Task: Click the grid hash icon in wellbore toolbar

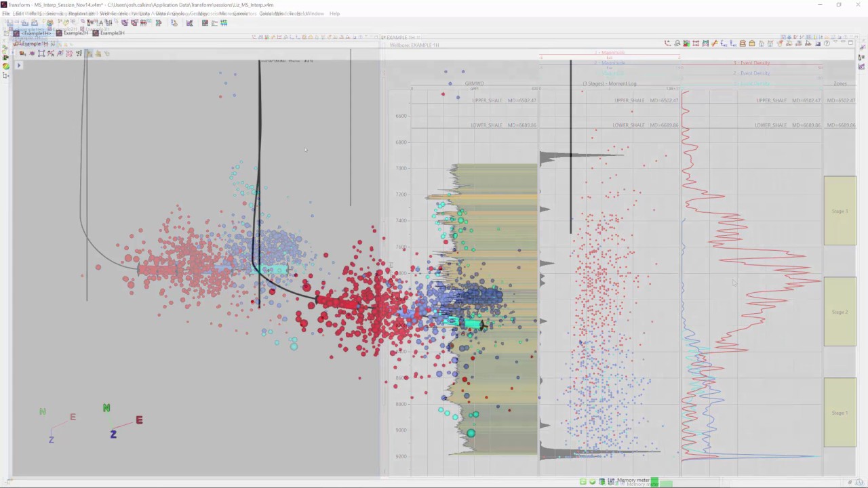Action: point(696,43)
